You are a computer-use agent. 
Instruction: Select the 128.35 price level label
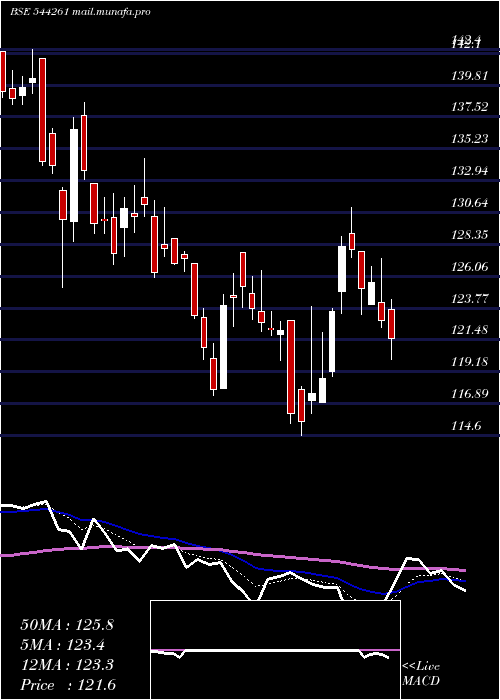(x=469, y=235)
